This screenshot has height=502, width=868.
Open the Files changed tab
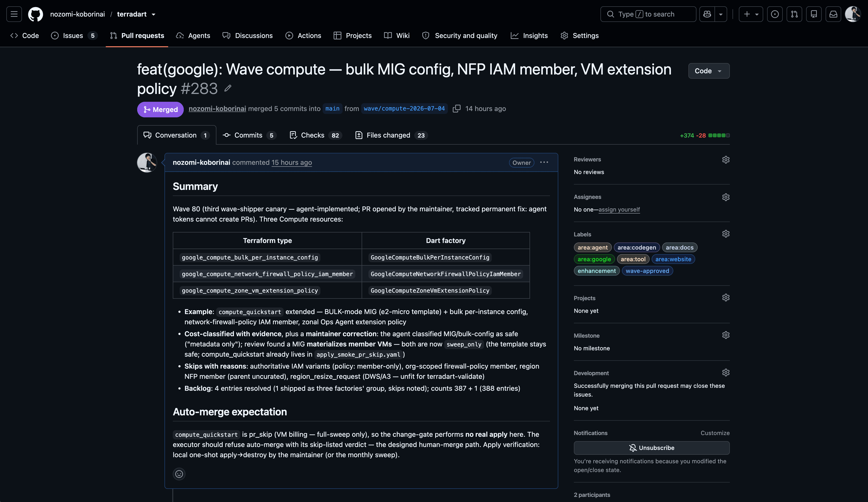[x=391, y=135]
